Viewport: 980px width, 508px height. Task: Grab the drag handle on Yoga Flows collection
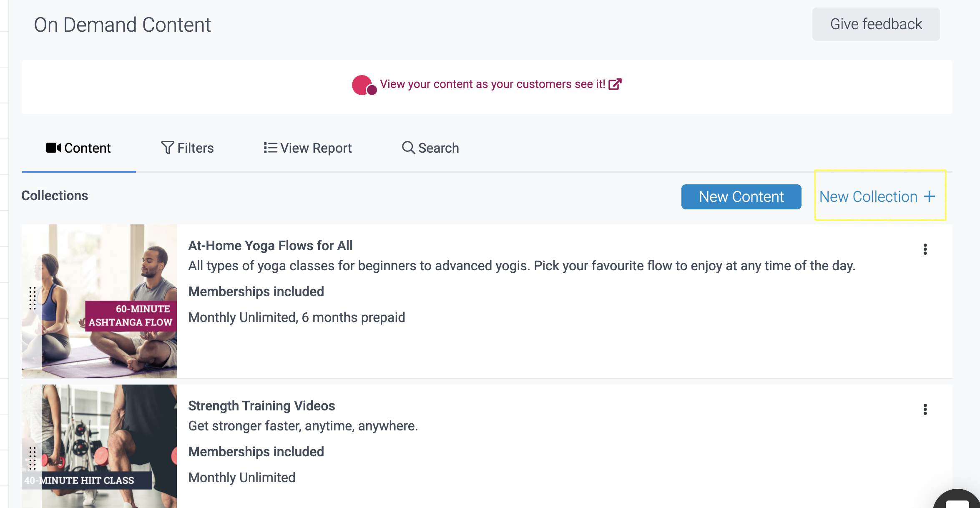33,298
